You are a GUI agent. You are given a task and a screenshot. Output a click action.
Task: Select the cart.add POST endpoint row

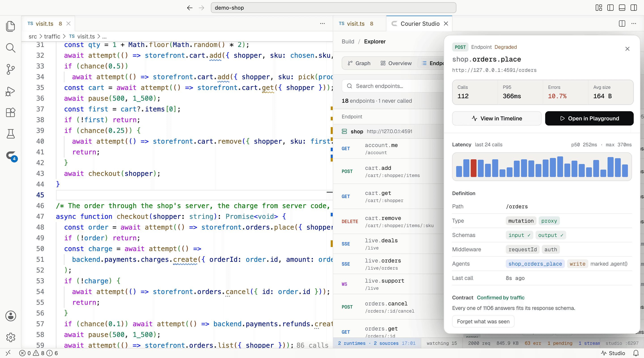(x=388, y=171)
